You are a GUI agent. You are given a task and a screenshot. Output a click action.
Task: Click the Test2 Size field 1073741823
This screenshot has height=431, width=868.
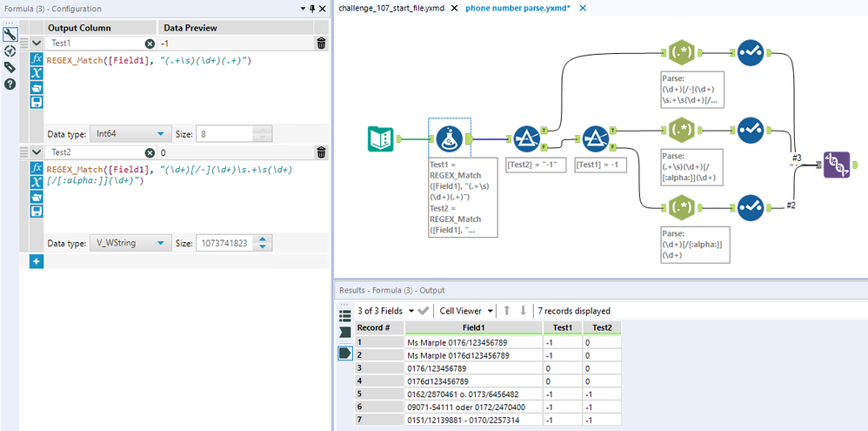click(226, 243)
